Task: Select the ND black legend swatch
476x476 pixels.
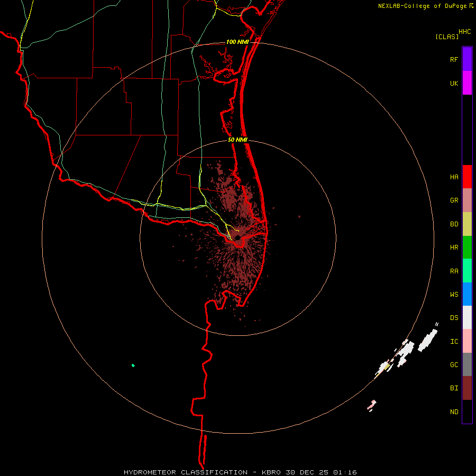Action: tap(467, 411)
